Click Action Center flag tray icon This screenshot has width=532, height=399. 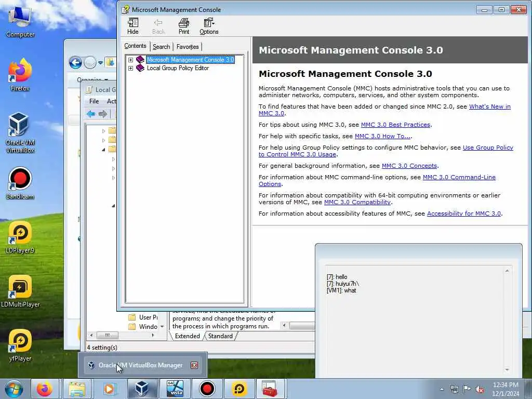click(x=467, y=389)
